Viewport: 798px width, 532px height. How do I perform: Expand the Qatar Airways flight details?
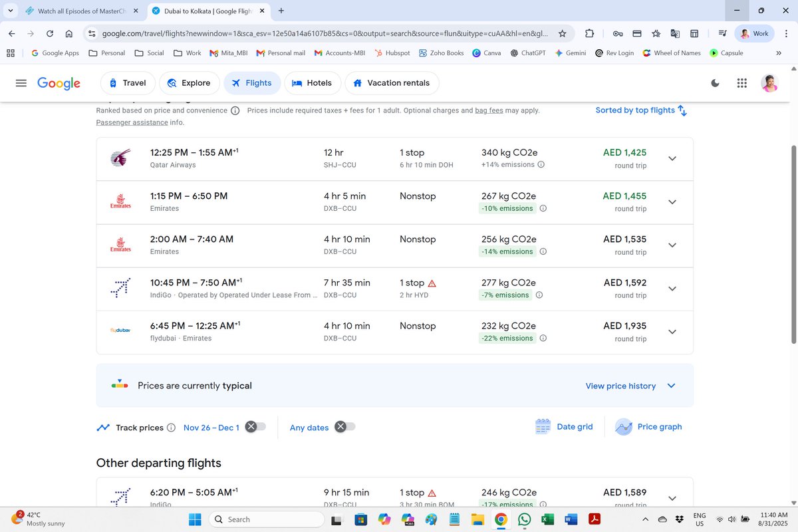click(x=672, y=158)
